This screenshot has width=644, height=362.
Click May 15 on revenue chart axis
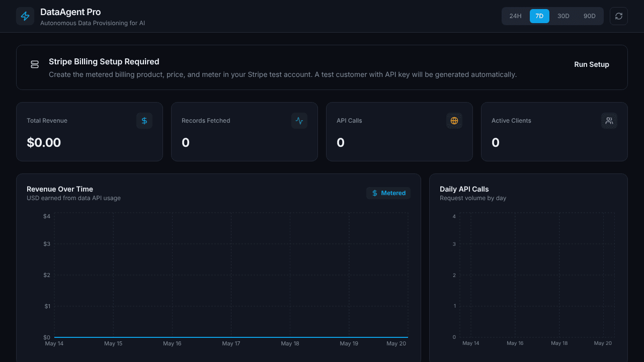[x=113, y=343]
